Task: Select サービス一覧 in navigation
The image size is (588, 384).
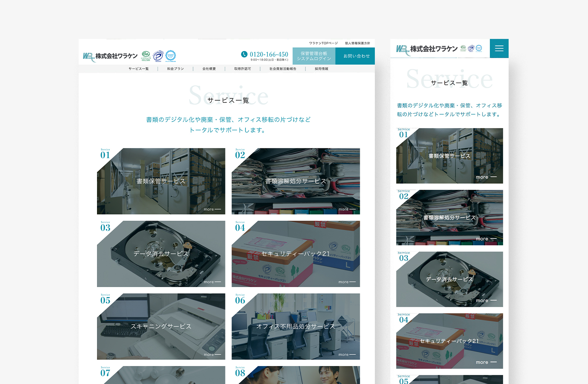Action: (x=139, y=69)
